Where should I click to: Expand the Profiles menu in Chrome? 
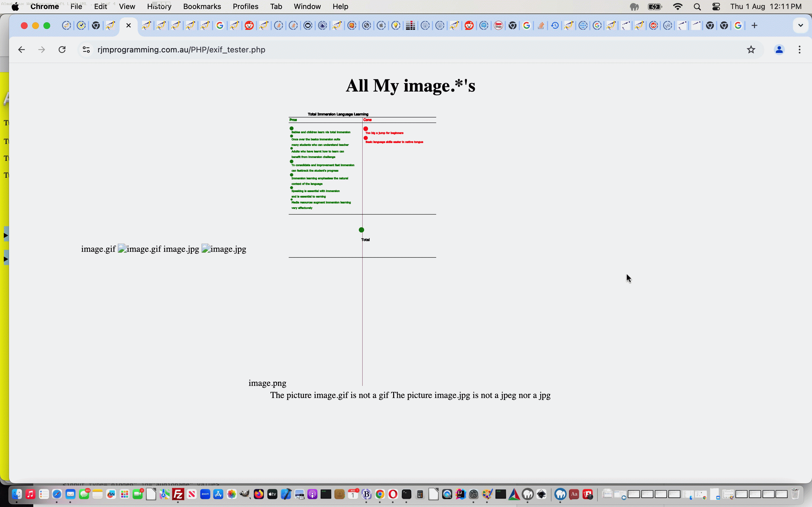[x=246, y=6]
